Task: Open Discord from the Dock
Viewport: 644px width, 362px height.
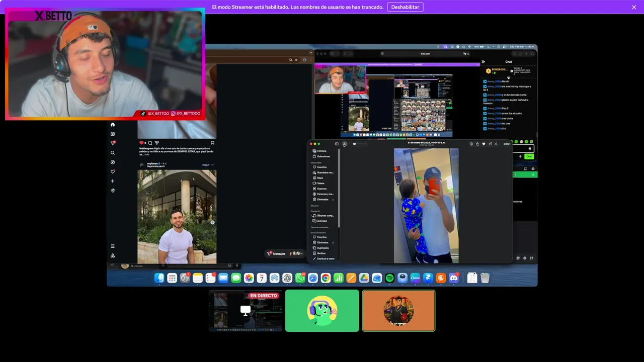Action: click(454, 278)
